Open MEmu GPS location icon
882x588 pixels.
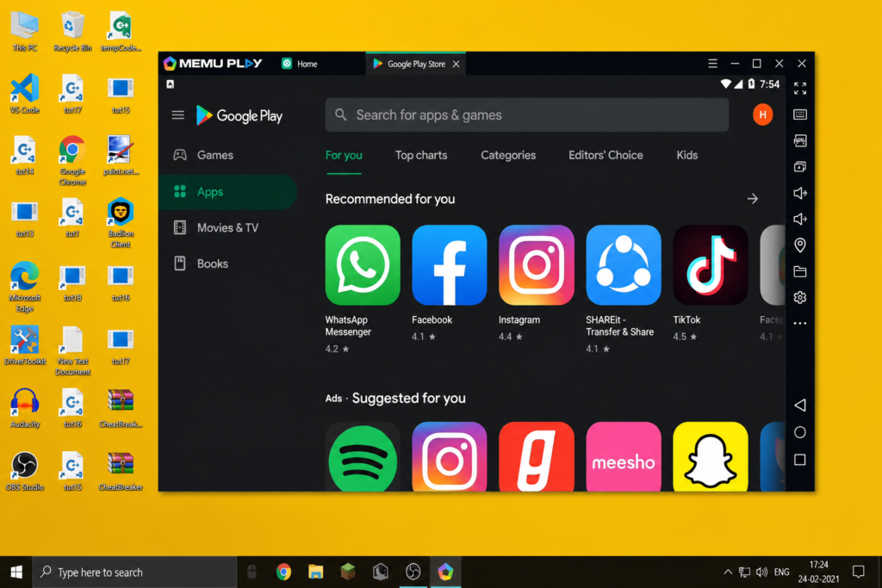click(800, 245)
